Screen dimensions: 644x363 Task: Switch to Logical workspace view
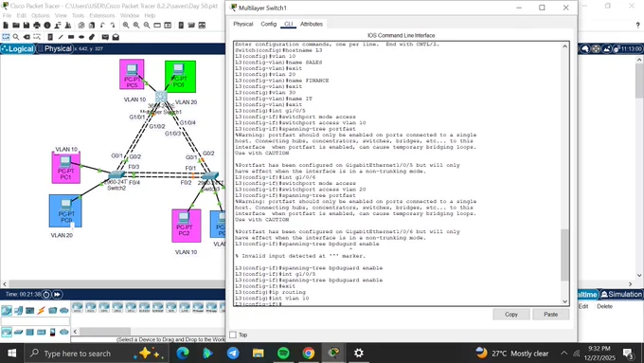coord(18,48)
